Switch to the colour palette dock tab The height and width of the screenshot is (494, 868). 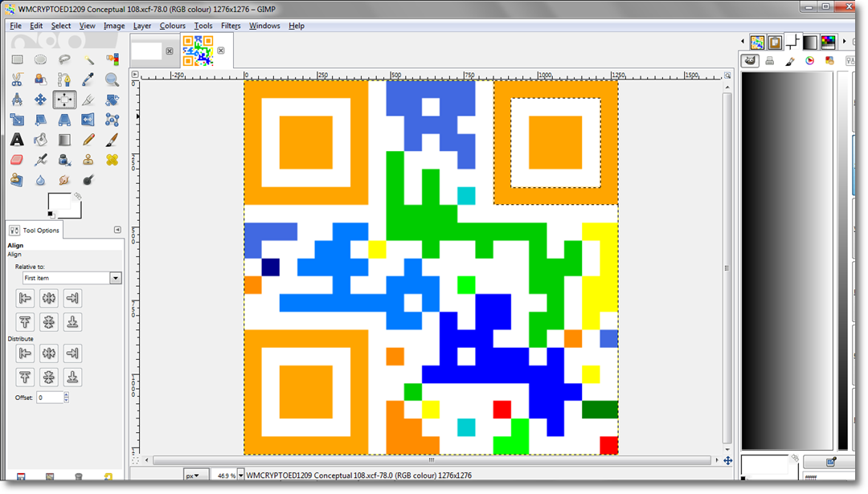click(x=828, y=42)
